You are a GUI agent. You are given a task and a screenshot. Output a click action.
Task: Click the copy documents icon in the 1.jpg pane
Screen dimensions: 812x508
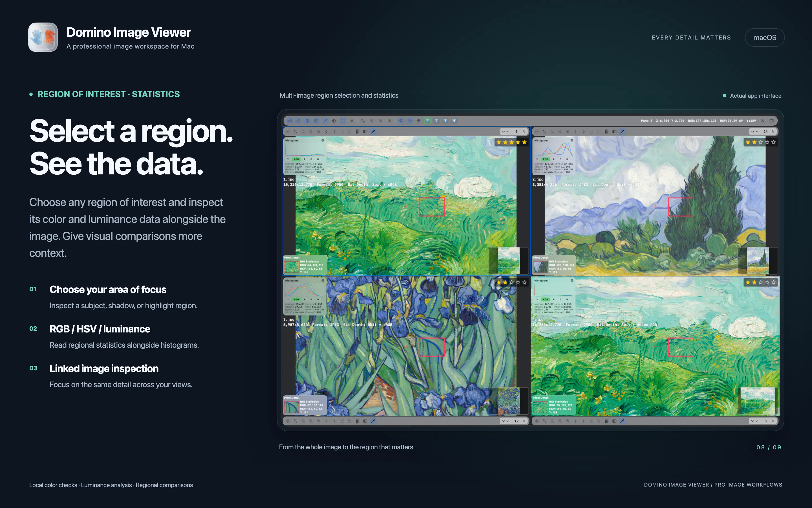[x=357, y=132]
